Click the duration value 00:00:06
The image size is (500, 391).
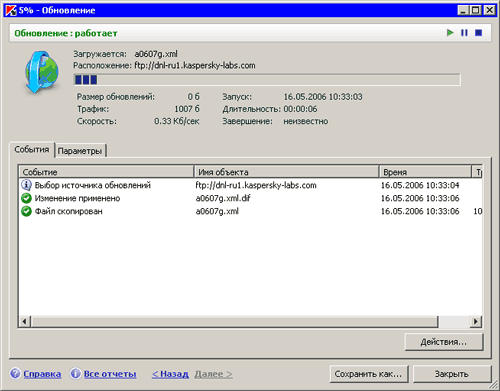[x=300, y=109]
